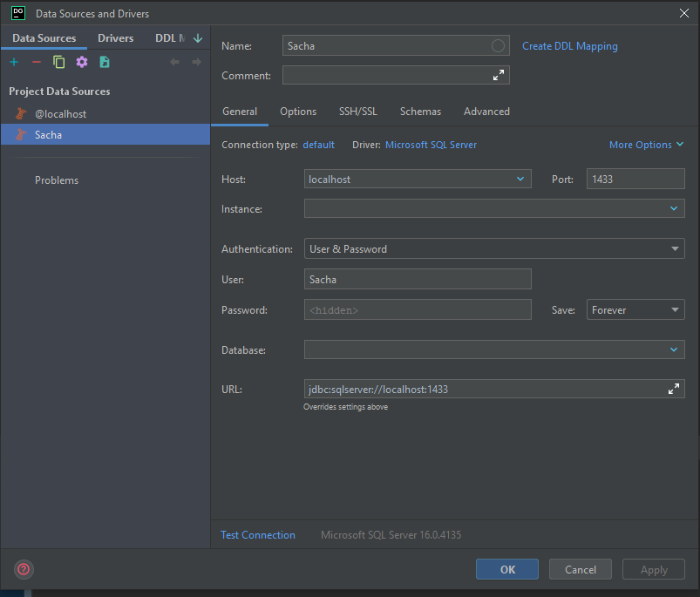
Task: Switch to the Schemas tab
Action: pos(420,112)
